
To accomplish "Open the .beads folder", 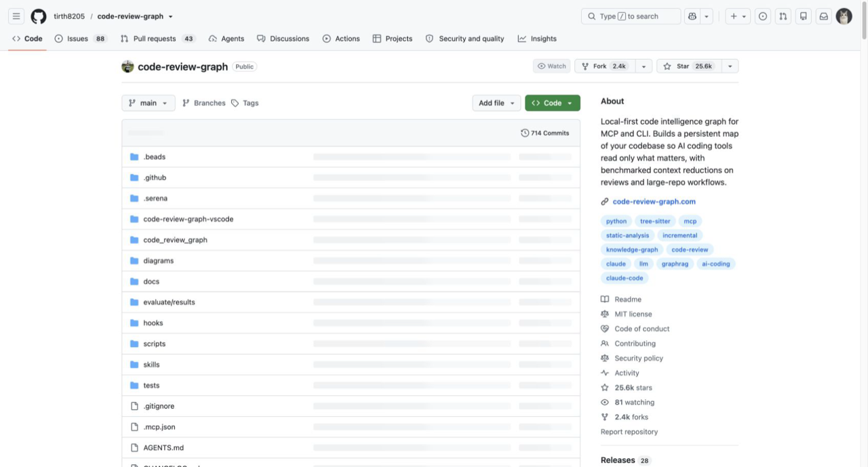I will click(155, 157).
